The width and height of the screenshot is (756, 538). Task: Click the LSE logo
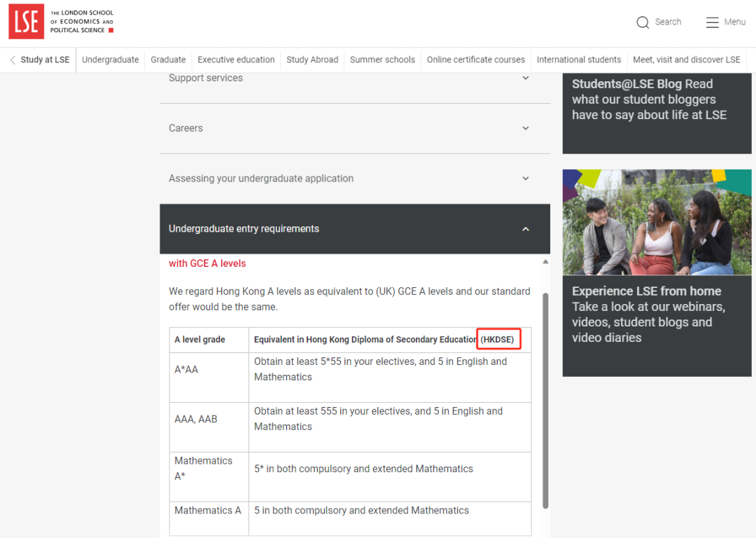tap(61, 22)
